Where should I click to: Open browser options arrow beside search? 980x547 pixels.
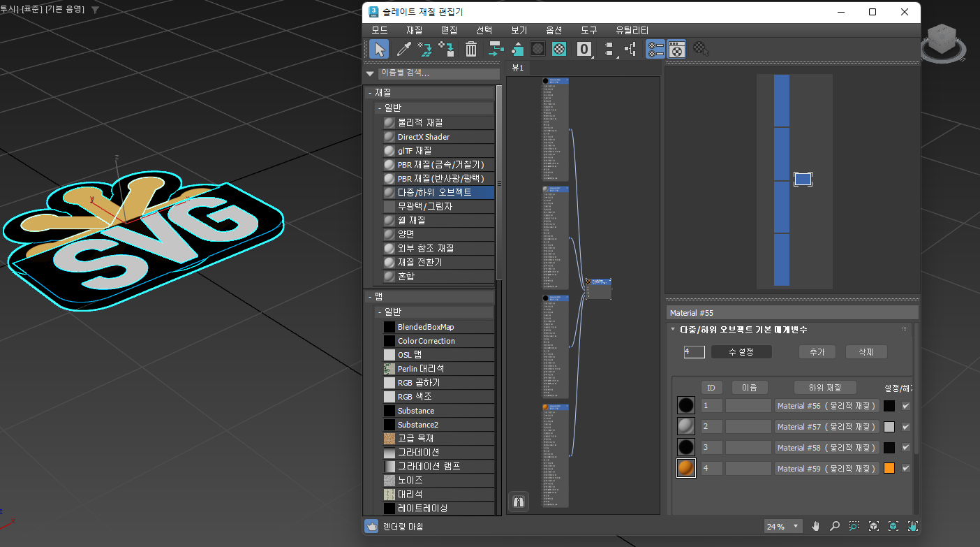(x=370, y=73)
